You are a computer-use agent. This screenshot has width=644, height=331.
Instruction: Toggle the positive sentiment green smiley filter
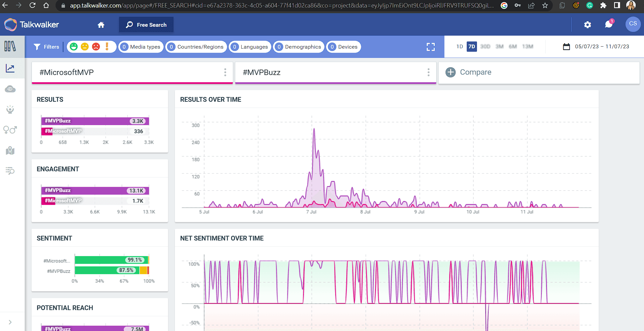pos(74,47)
